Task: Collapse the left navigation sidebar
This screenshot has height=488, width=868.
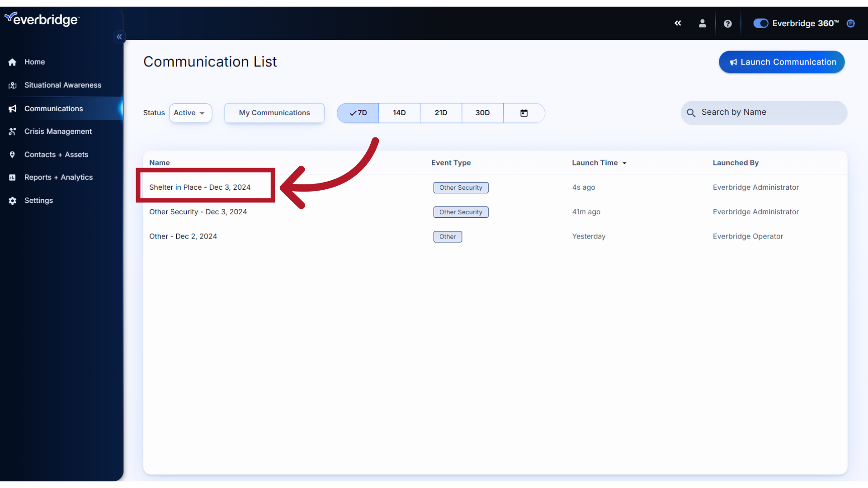Action: (x=119, y=37)
